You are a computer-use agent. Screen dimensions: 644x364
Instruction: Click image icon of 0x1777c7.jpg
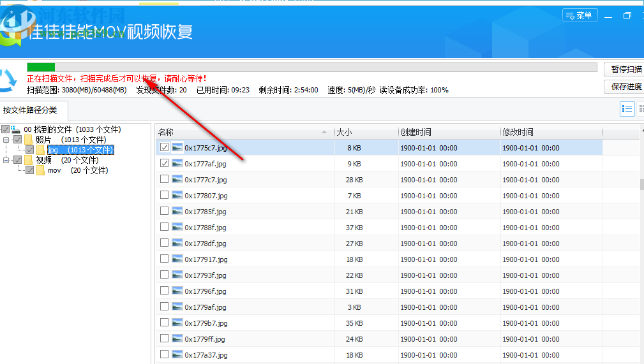[x=177, y=179]
